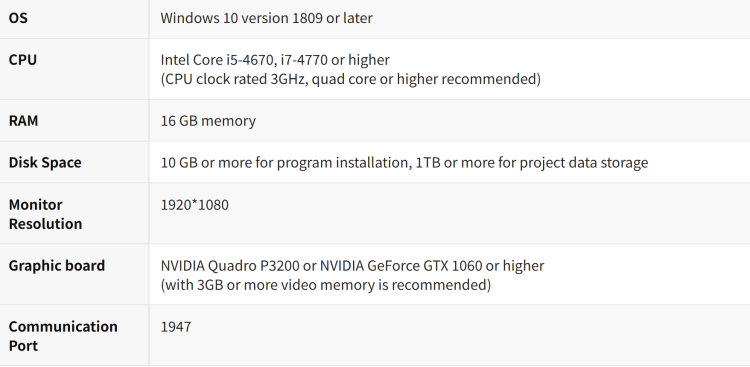The image size is (750, 367).
Task: Click the RAM row label
Action: (23, 121)
